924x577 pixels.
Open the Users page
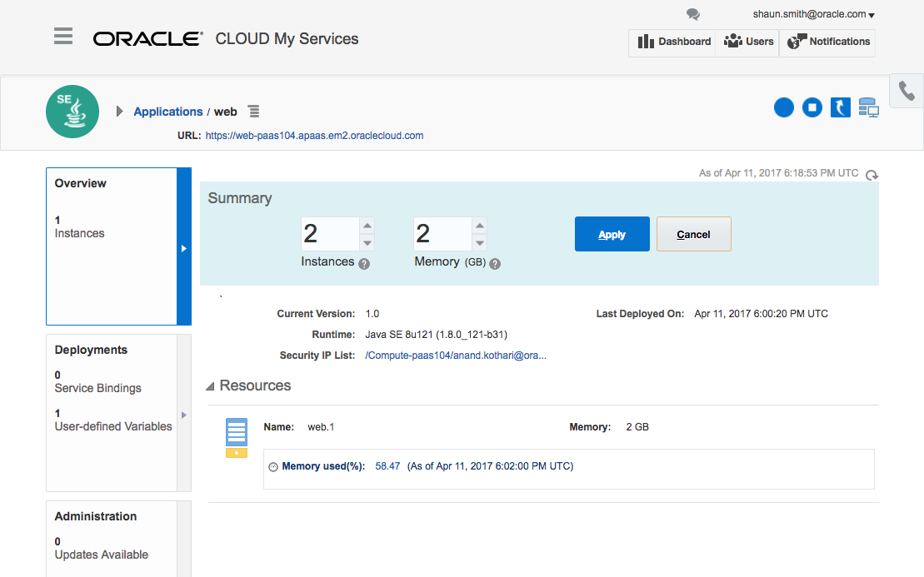tap(748, 42)
